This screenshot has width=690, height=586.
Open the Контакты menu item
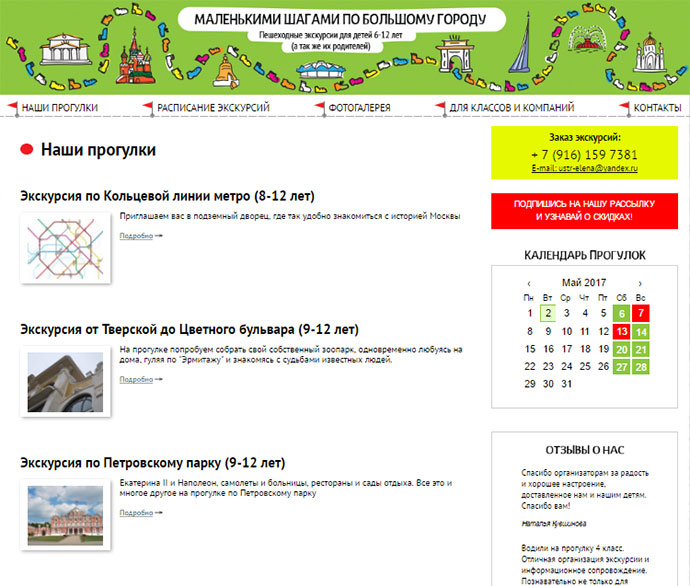click(x=657, y=108)
